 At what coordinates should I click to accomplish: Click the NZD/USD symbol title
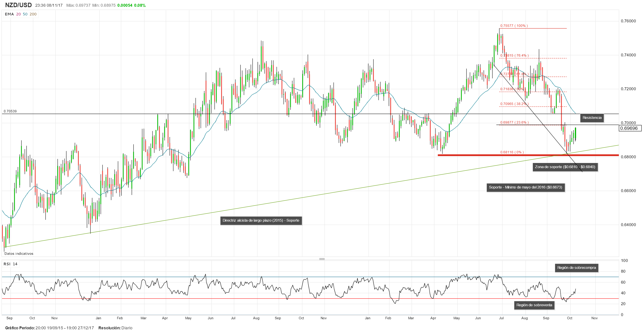click(18, 5)
